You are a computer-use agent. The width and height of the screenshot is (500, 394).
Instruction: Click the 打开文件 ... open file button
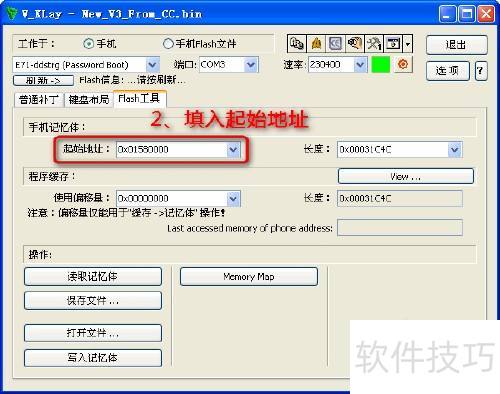[x=93, y=333]
